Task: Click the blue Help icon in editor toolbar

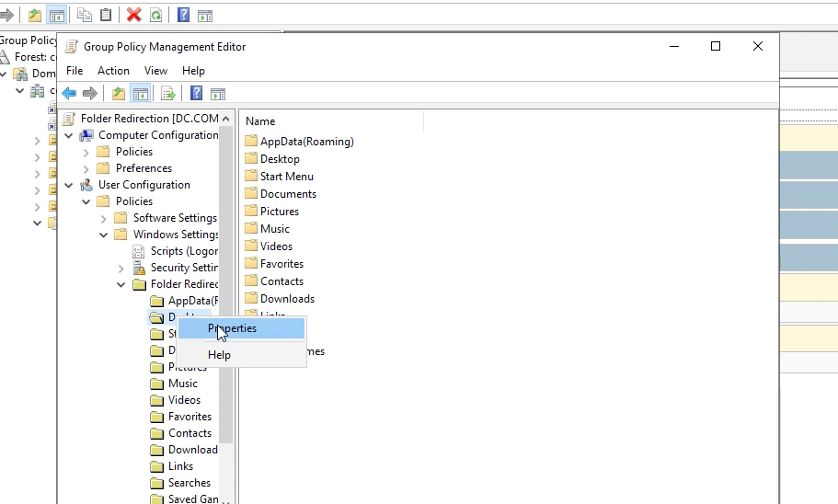Action: pyautogui.click(x=196, y=93)
